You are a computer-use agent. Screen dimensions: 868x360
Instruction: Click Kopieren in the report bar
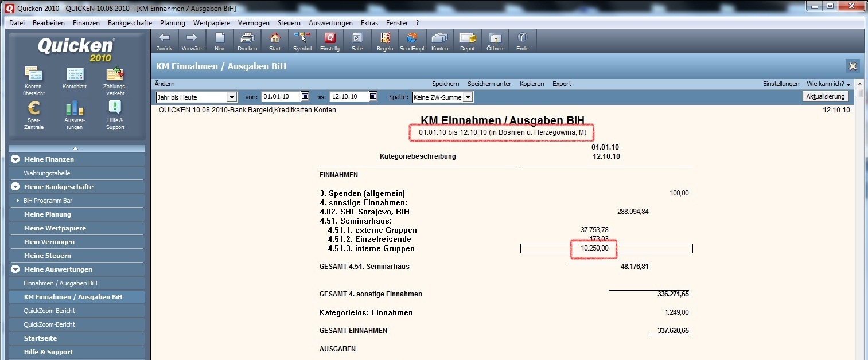pos(532,84)
